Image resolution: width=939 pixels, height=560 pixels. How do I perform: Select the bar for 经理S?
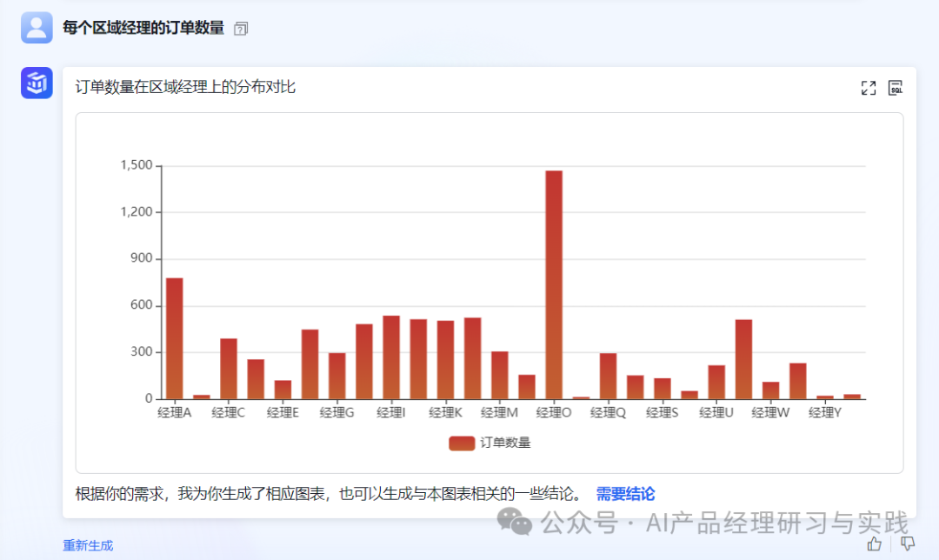(663, 389)
